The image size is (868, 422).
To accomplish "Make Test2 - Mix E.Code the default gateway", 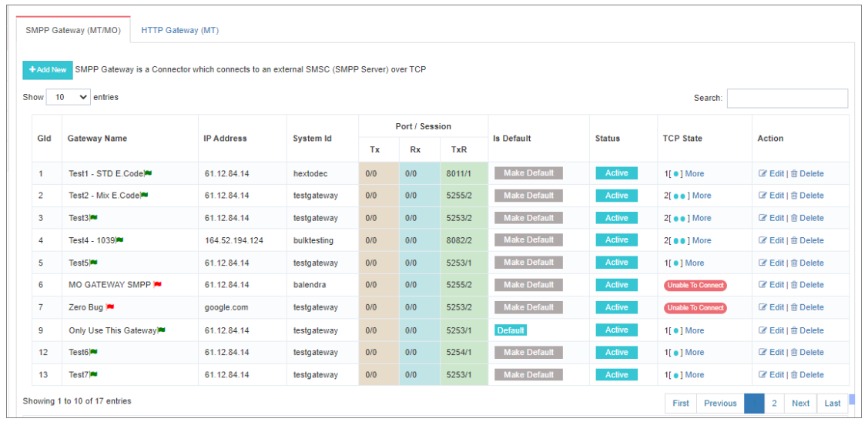I will pyautogui.click(x=528, y=196).
